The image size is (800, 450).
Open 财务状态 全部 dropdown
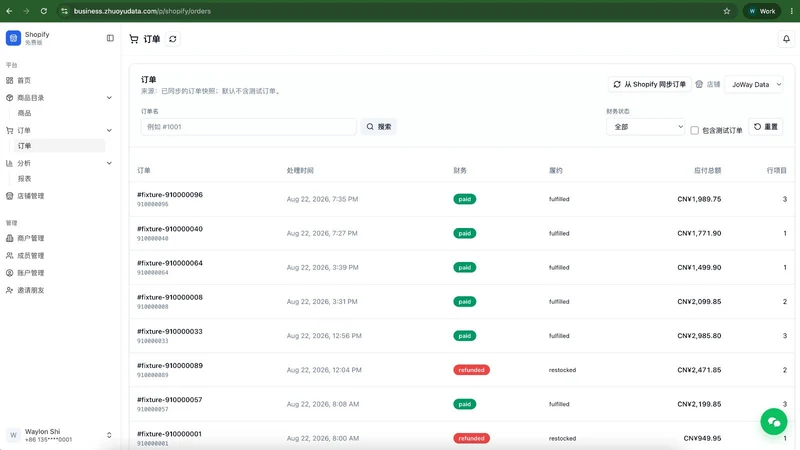tap(645, 127)
